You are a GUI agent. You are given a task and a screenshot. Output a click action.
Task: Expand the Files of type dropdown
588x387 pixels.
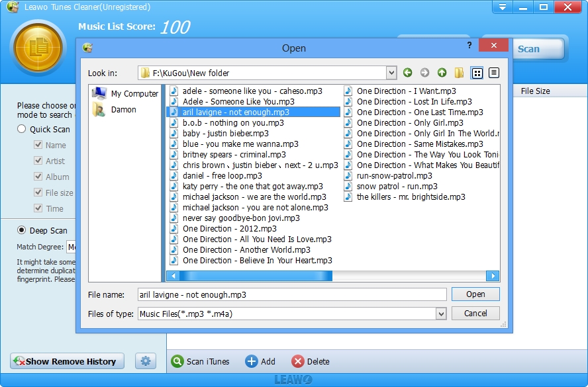(x=441, y=314)
